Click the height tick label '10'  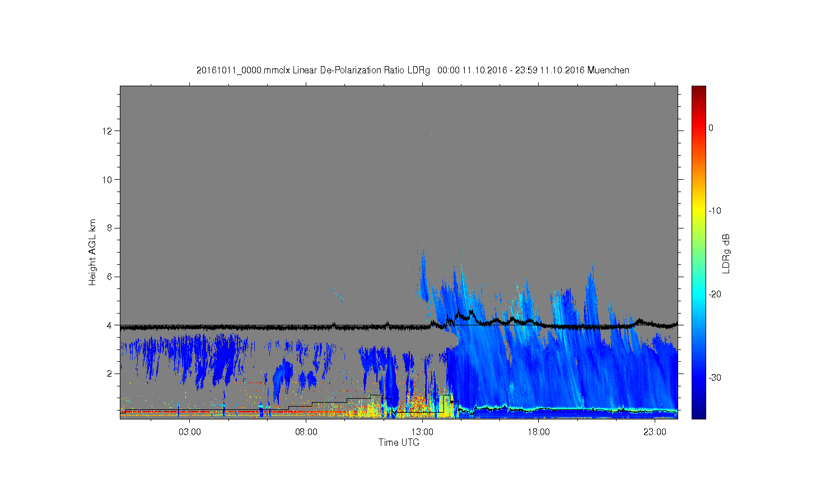pos(108,180)
